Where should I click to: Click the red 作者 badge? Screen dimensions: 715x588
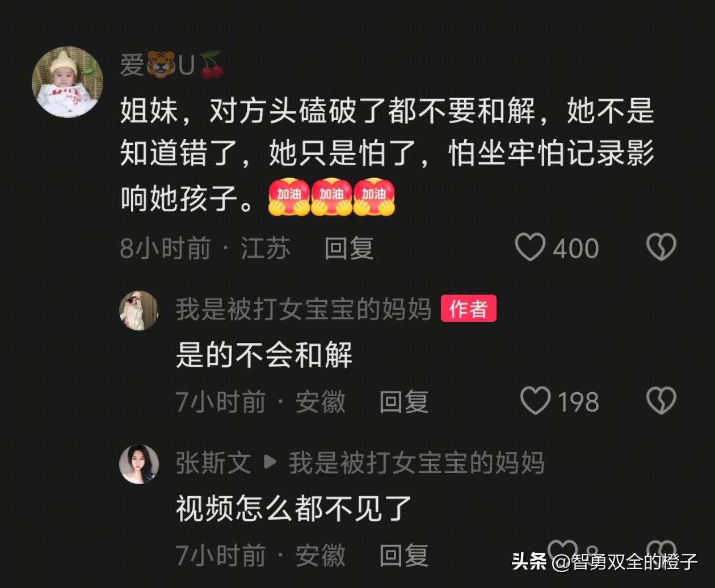tap(469, 309)
